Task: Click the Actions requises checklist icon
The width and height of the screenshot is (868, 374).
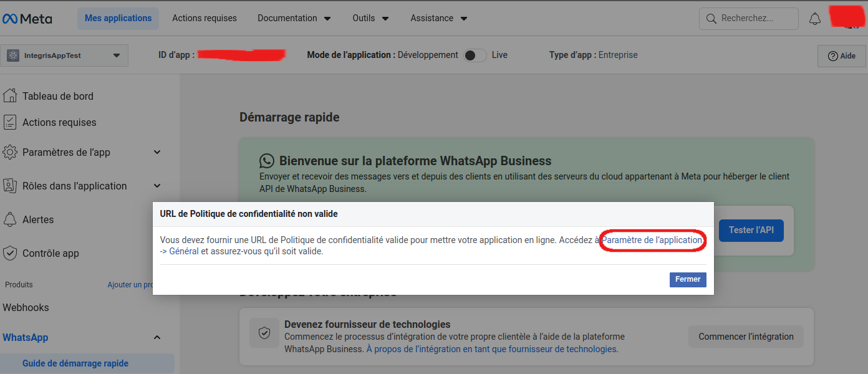Action: [x=9, y=122]
